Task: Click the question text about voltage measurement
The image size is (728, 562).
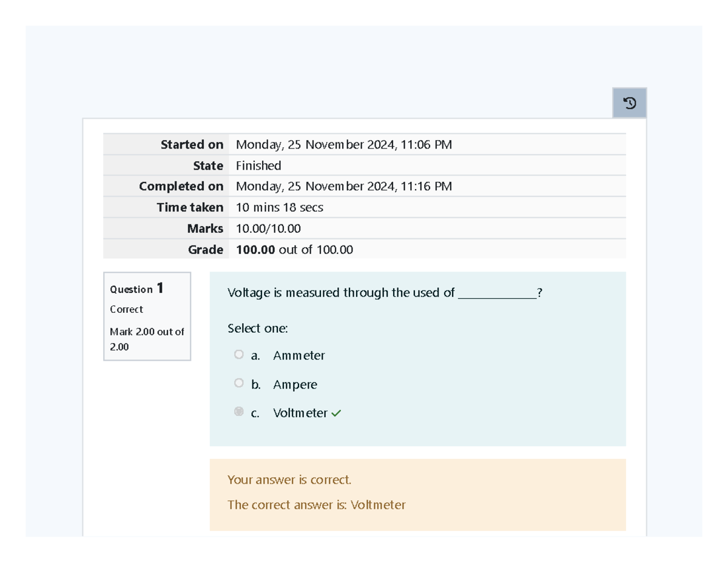Action: click(x=385, y=293)
